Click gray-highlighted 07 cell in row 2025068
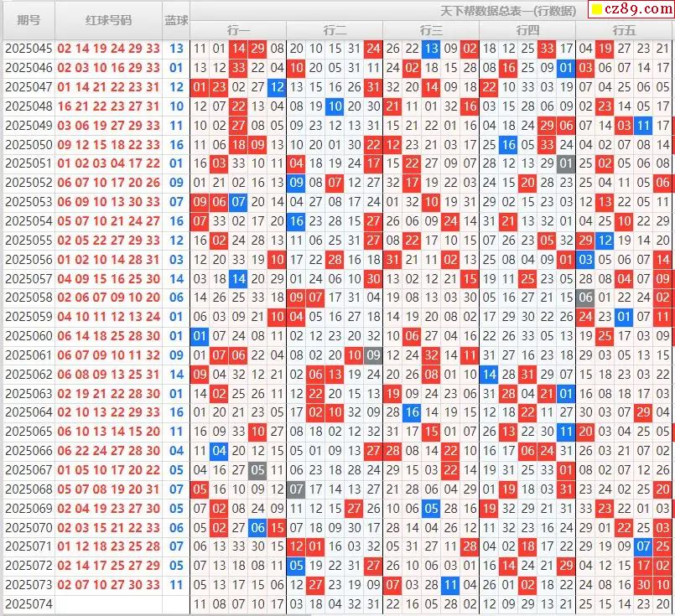The width and height of the screenshot is (675, 616). (296, 489)
